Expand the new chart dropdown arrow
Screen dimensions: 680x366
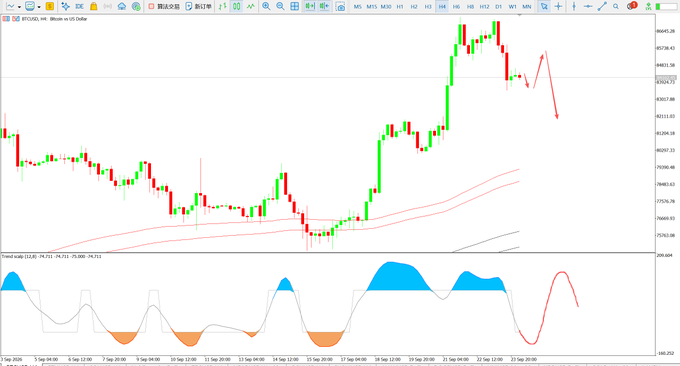coord(19,7)
